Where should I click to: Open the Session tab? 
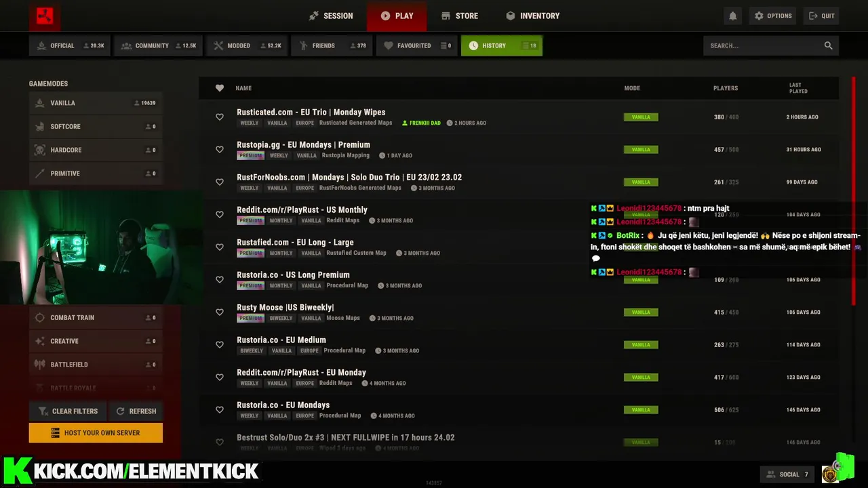pos(331,16)
